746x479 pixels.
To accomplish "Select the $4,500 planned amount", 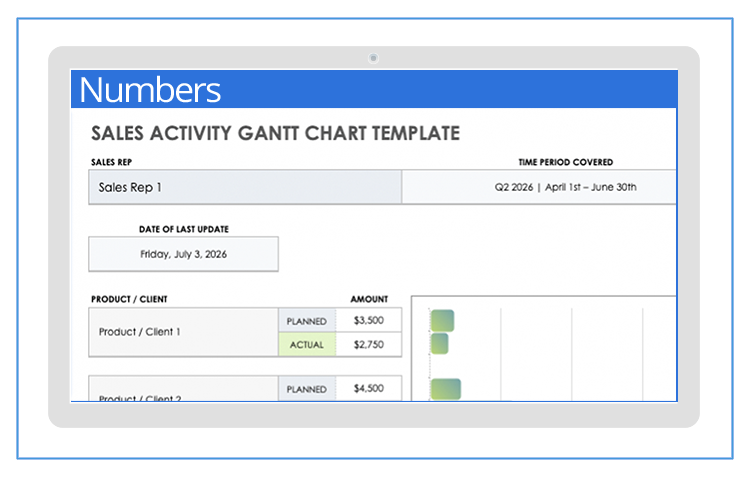I will [x=369, y=389].
